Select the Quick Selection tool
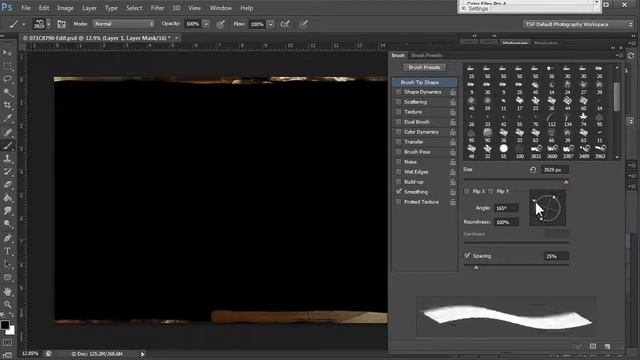 (x=7, y=92)
